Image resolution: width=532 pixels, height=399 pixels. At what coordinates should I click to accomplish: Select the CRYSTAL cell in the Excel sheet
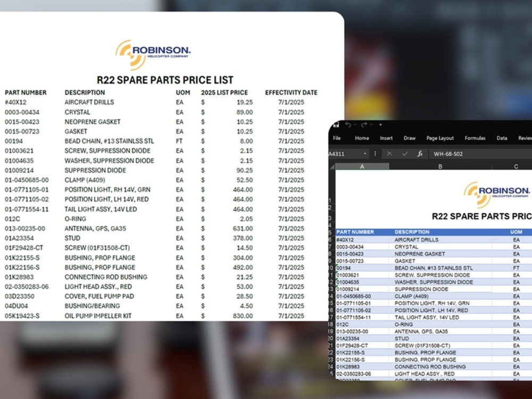pos(440,247)
